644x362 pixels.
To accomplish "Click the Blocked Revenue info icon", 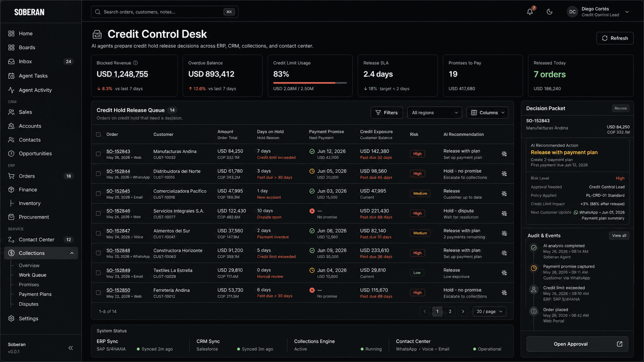I will 135,63.
